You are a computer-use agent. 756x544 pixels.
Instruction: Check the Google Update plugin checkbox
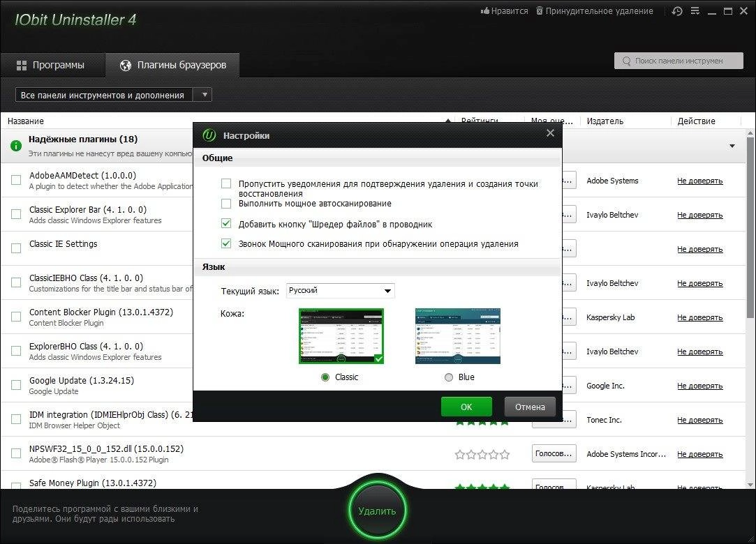[16, 385]
